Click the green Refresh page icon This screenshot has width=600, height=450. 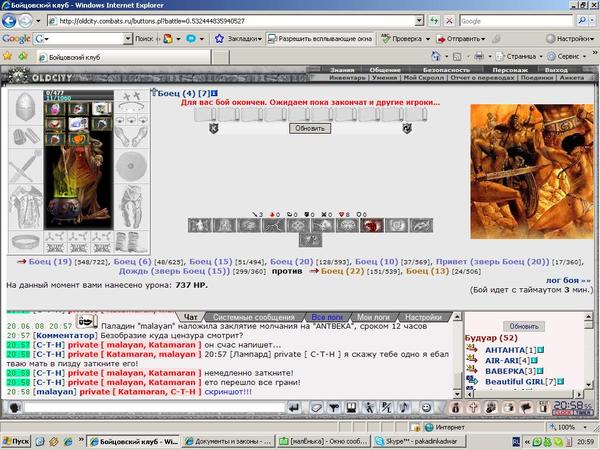coord(434,21)
